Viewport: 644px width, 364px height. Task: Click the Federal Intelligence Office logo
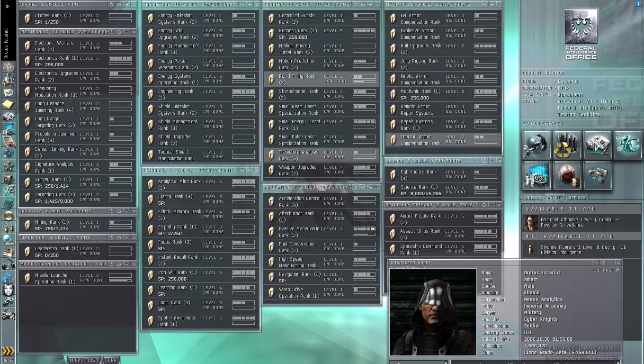click(581, 35)
